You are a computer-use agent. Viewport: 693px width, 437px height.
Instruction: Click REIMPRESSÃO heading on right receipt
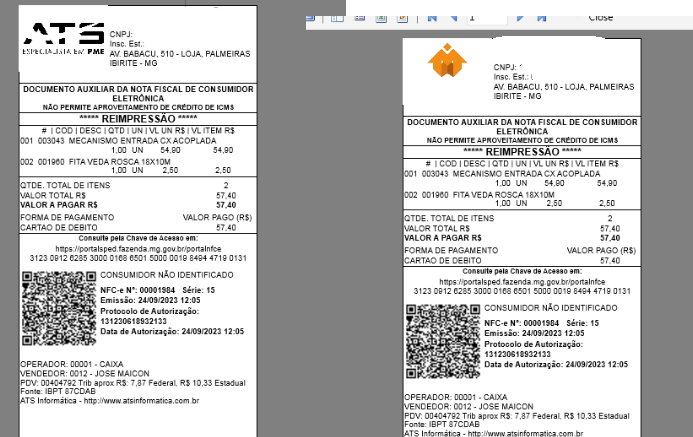522,152
